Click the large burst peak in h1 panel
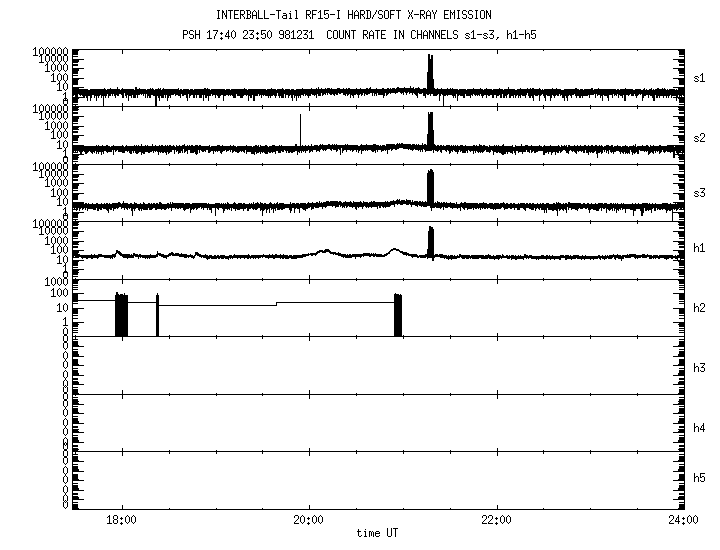This screenshot has width=720, height=550. point(430,241)
